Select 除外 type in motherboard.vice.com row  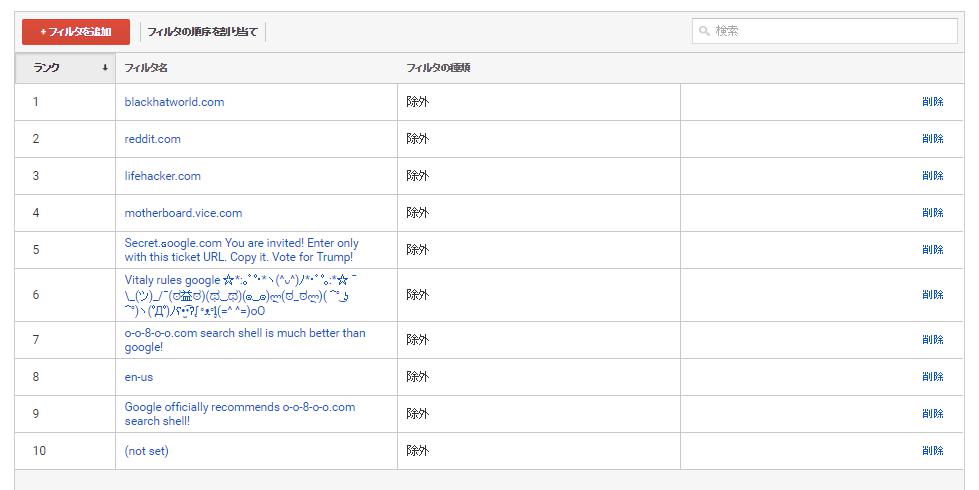pos(417,213)
